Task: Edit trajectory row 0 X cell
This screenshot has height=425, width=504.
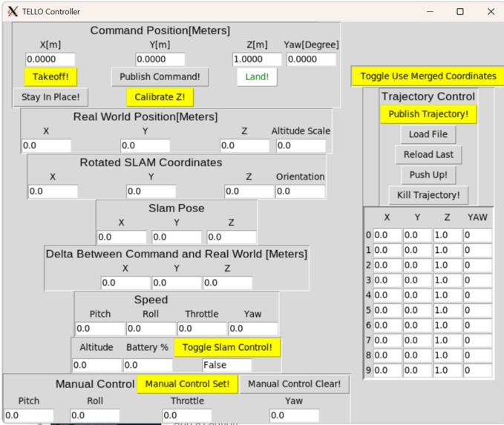Action: (387, 235)
